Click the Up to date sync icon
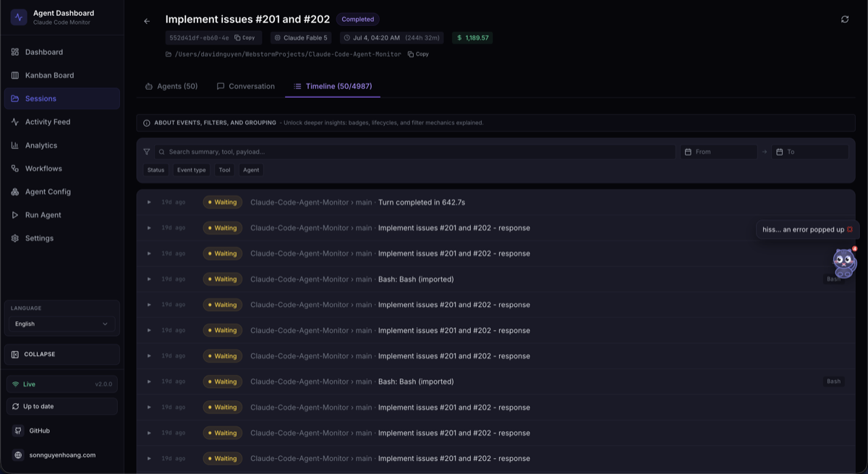 pos(16,407)
